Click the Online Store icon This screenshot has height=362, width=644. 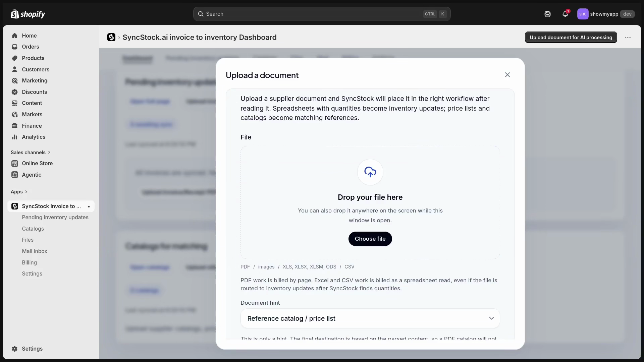(14, 164)
